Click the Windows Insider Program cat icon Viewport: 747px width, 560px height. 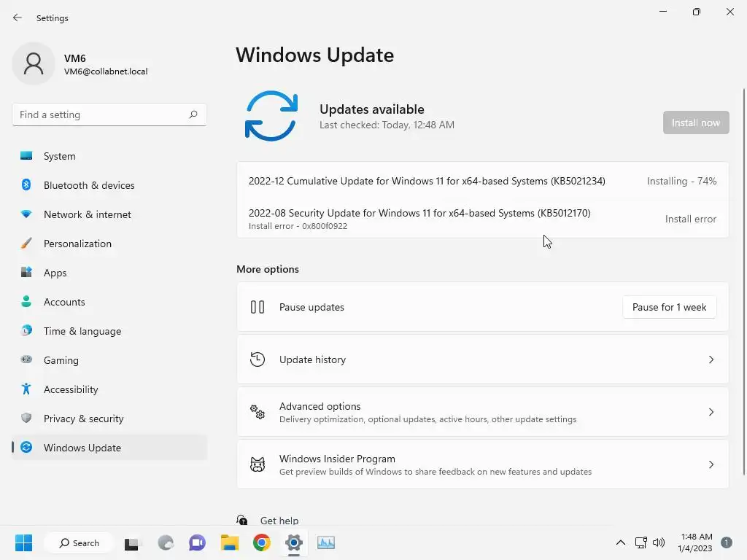[x=258, y=464]
